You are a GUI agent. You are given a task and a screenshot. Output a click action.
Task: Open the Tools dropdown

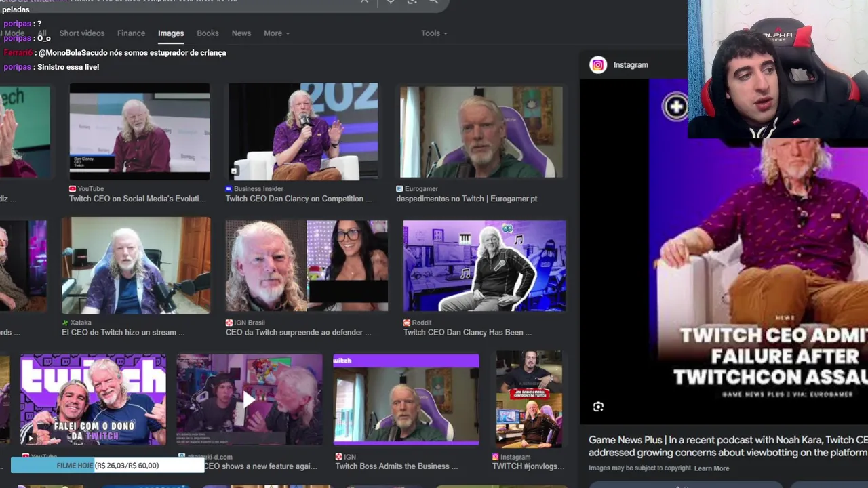click(x=435, y=33)
